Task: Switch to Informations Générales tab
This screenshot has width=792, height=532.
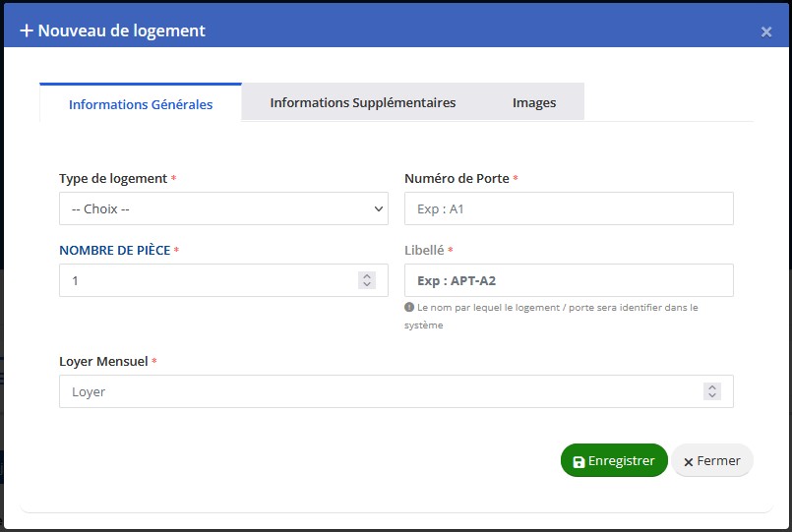Action: coord(141,103)
